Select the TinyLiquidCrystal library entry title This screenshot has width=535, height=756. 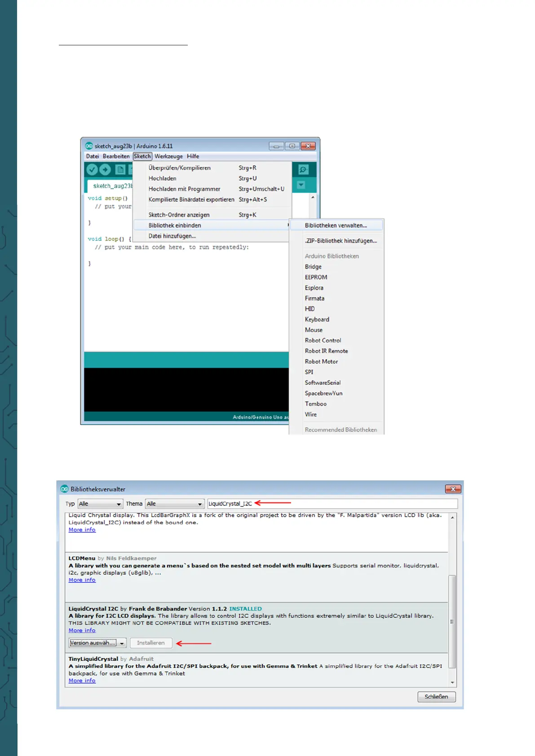tap(93, 659)
